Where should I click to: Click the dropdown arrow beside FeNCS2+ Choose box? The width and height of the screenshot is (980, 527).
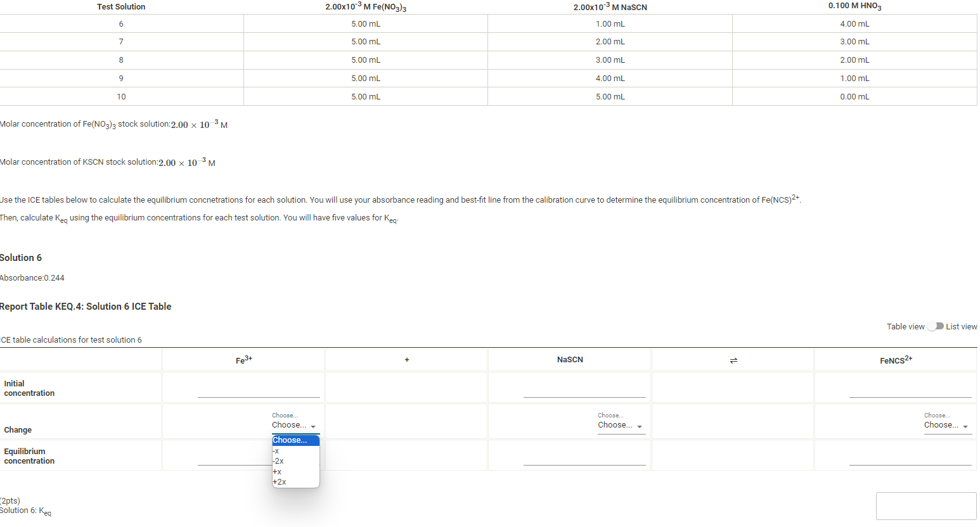click(966, 426)
